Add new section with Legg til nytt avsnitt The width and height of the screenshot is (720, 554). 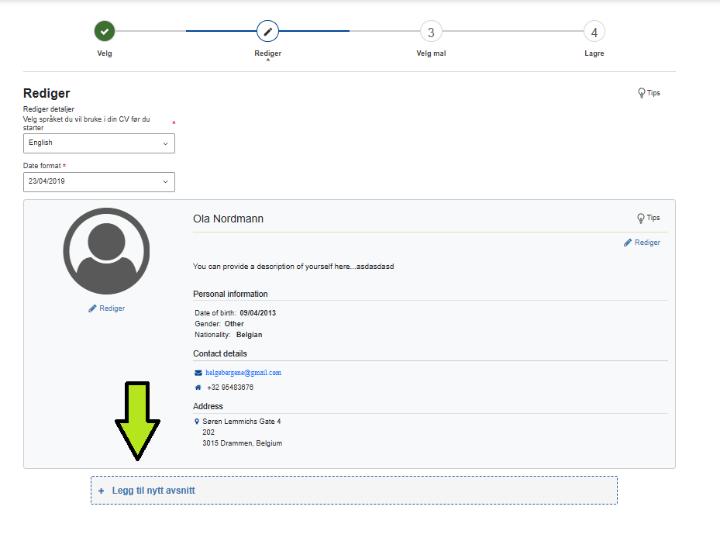(x=354, y=491)
